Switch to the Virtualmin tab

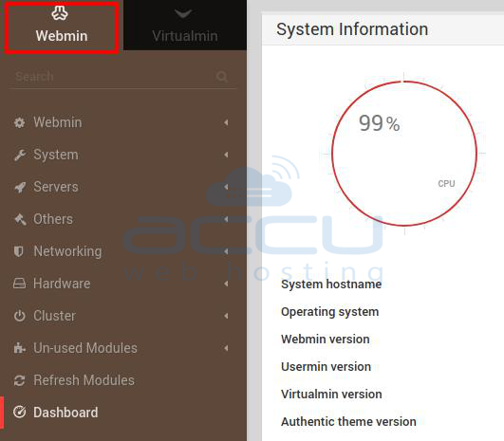point(185,25)
